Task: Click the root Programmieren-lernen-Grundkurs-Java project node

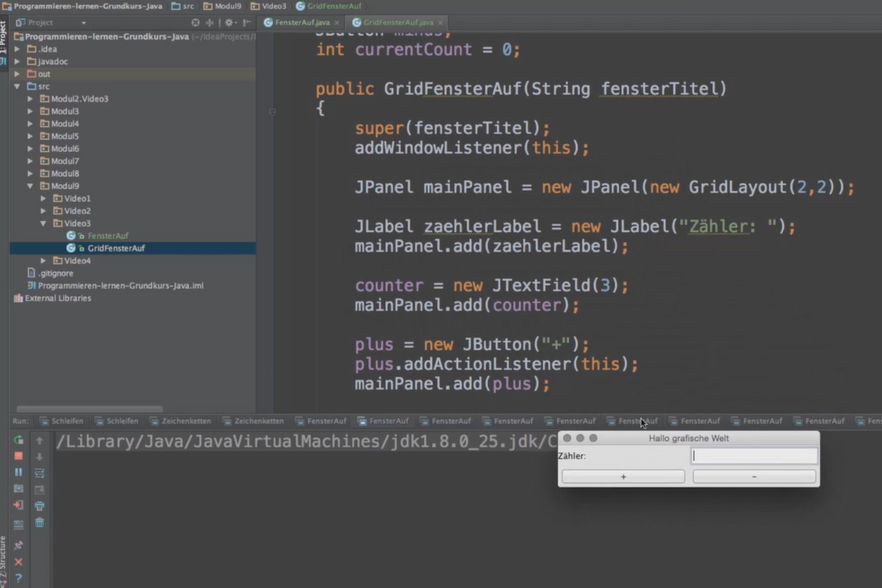Action: tap(107, 37)
